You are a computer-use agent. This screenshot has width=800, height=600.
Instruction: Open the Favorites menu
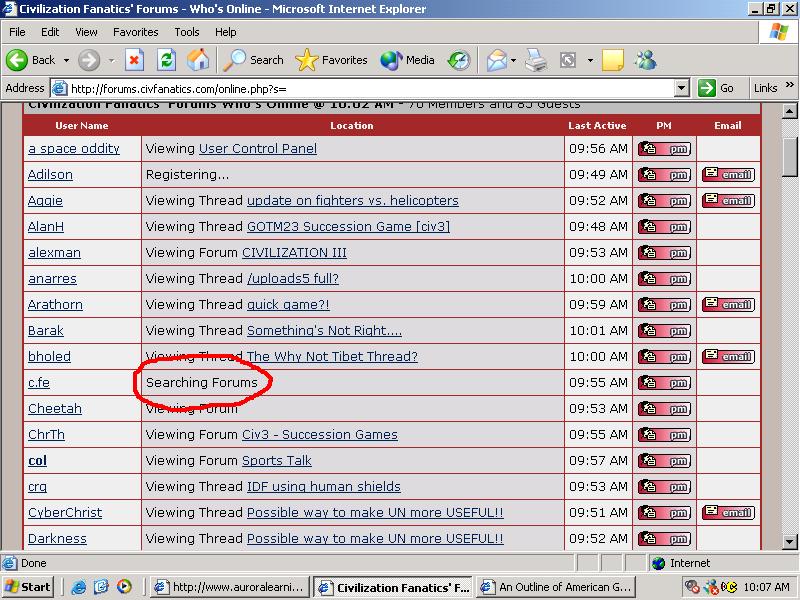[x=136, y=32]
